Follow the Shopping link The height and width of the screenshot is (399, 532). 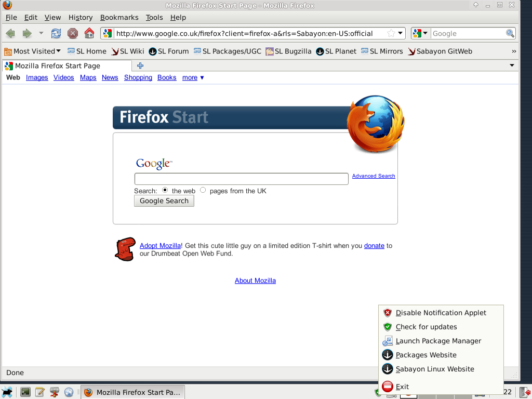tap(138, 77)
